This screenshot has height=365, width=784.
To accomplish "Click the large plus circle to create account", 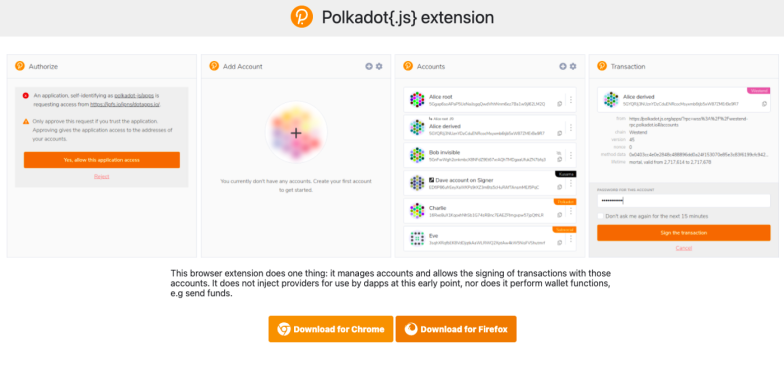I will (296, 132).
